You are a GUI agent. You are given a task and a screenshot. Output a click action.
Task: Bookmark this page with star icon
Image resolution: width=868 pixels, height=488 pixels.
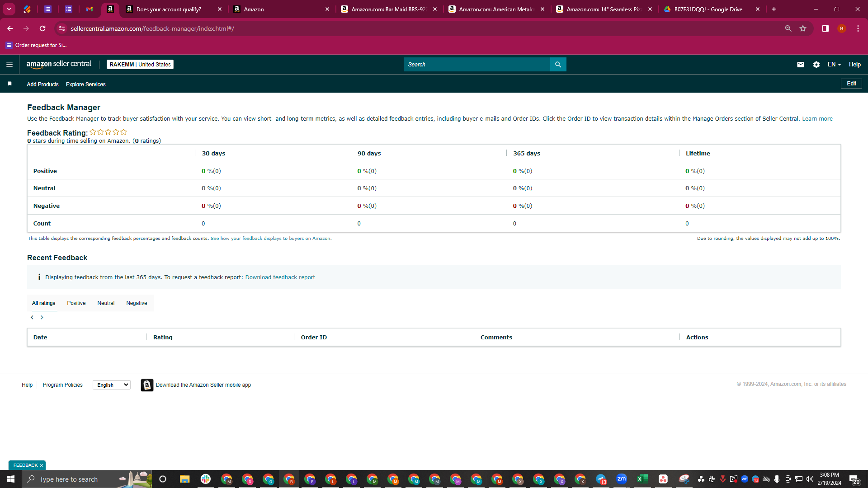pos(803,28)
